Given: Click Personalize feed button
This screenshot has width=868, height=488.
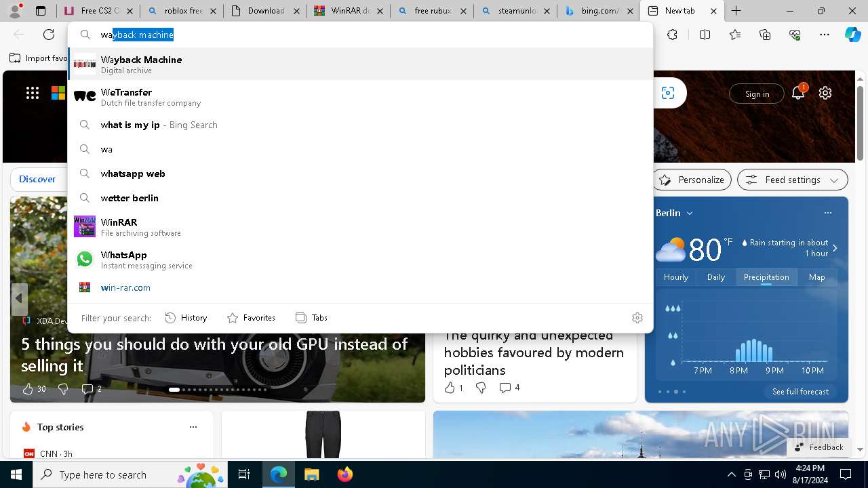Looking at the screenshot, I should tap(692, 180).
